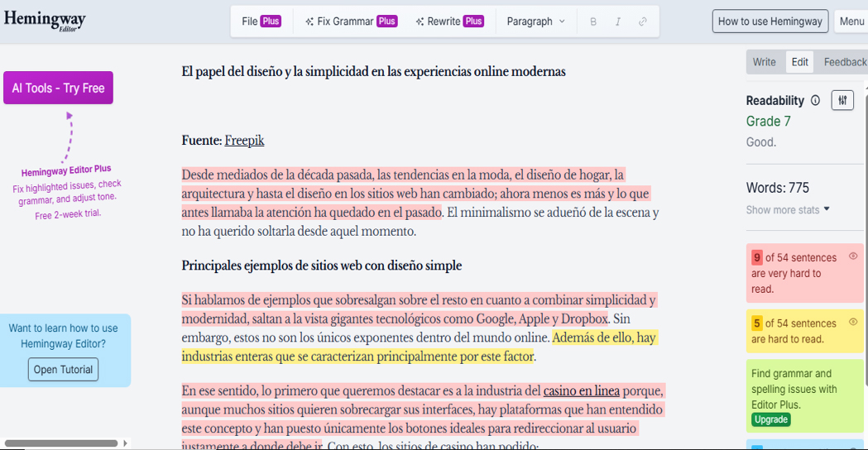Click the Bold formatting icon
868x450 pixels.
coord(592,22)
